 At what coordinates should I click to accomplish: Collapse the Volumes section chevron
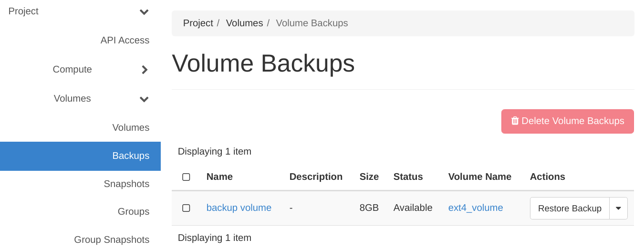[x=144, y=99]
